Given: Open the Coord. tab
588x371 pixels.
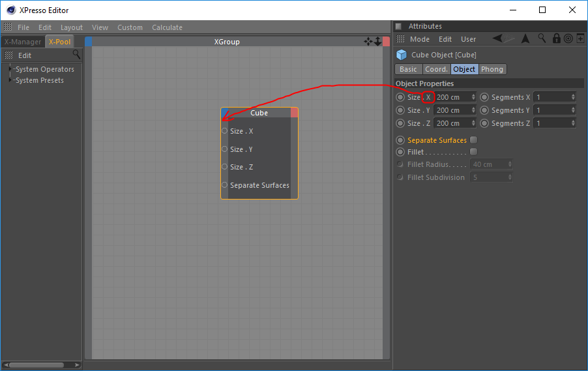Looking at the screenshot, I should [436, 69].
